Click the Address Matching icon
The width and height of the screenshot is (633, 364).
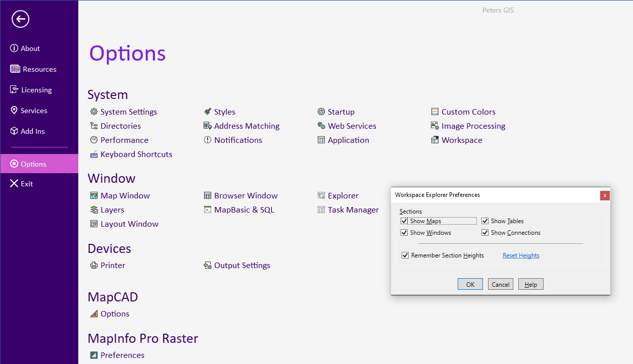(208, 126)
